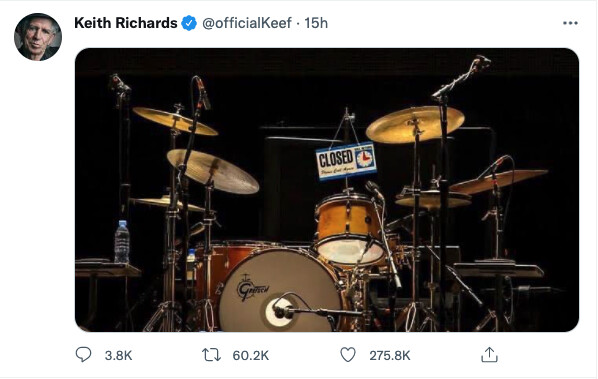
Task: Click the Gretsch logo on bass drum
Action: [252, 288]
